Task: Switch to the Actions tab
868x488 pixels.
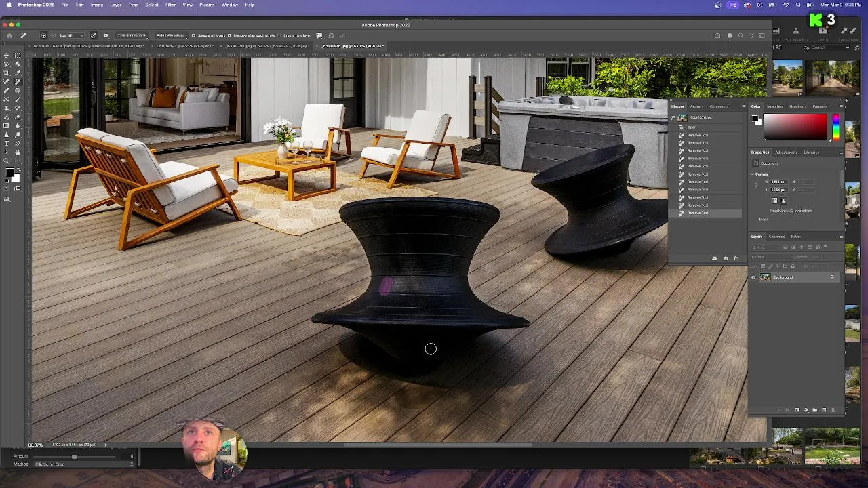Action: point(696,106)
